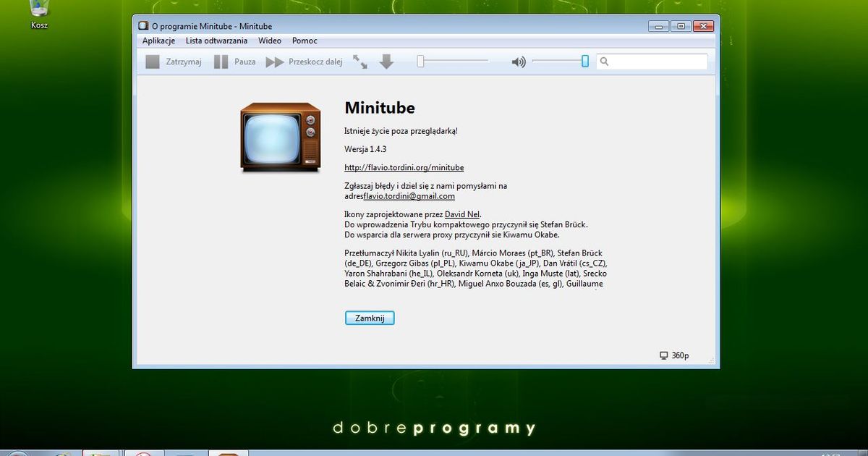This screenshot has height=456, width=868.
Task: Open the David Nel link
Action: pos(462,214)
